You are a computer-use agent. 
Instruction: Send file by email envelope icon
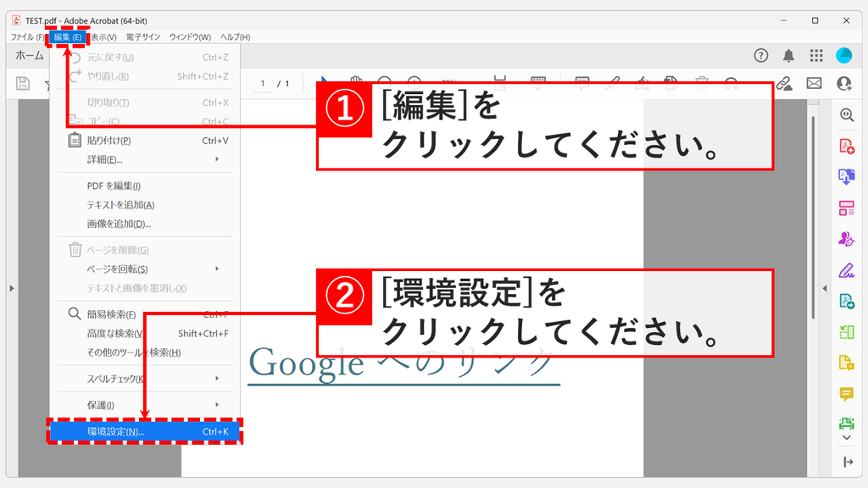point(815,84)
